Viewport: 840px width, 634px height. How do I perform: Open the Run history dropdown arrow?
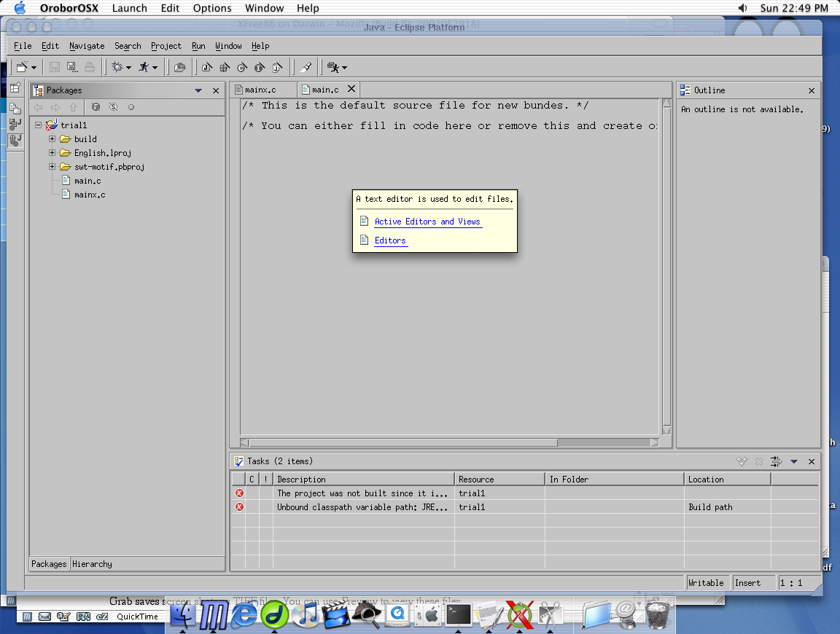155,68
